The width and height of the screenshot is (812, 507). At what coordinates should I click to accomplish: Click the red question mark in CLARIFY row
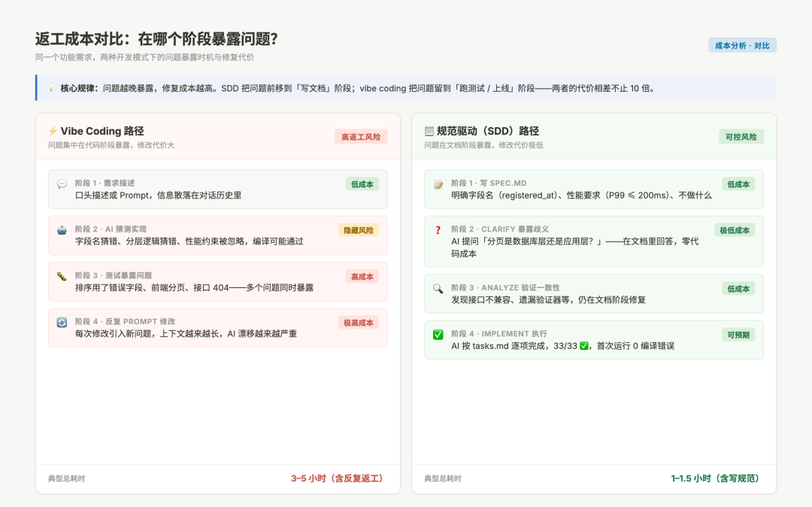tap(438, 230)
